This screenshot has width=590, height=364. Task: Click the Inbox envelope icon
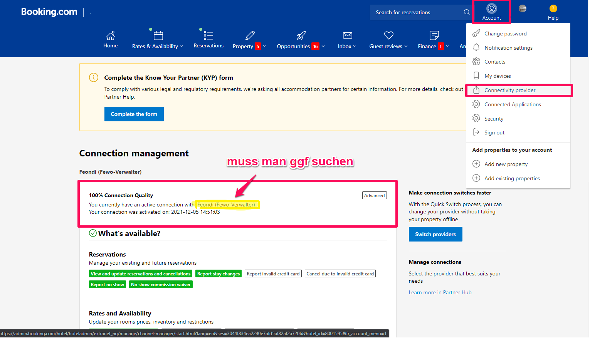[x=348, y=35]
